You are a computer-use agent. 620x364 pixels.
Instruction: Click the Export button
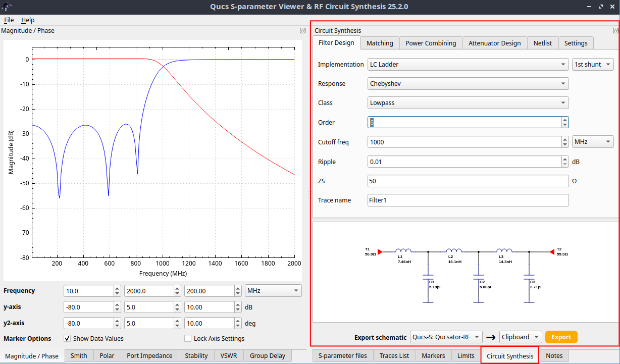pyautogui.click(x=561, y=337)
